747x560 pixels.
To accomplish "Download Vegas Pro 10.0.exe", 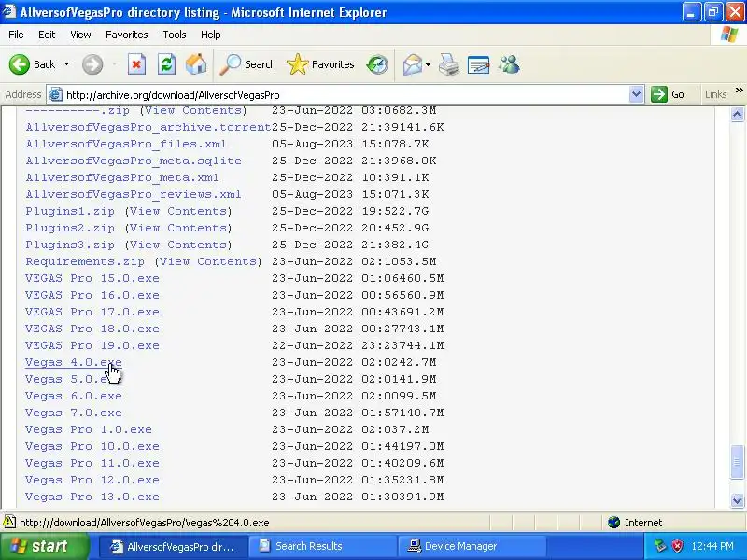I will point(92,446).
